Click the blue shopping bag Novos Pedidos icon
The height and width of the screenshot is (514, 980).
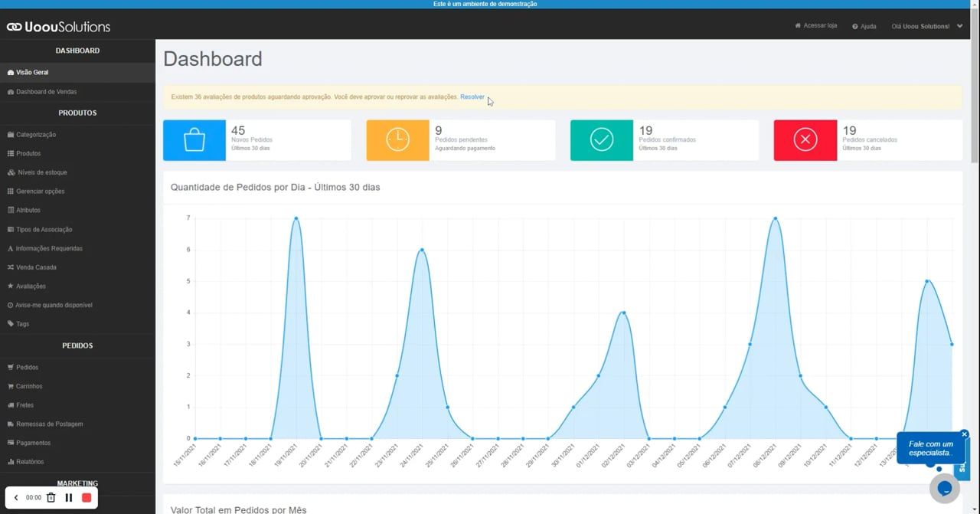(x=194, y=140)
